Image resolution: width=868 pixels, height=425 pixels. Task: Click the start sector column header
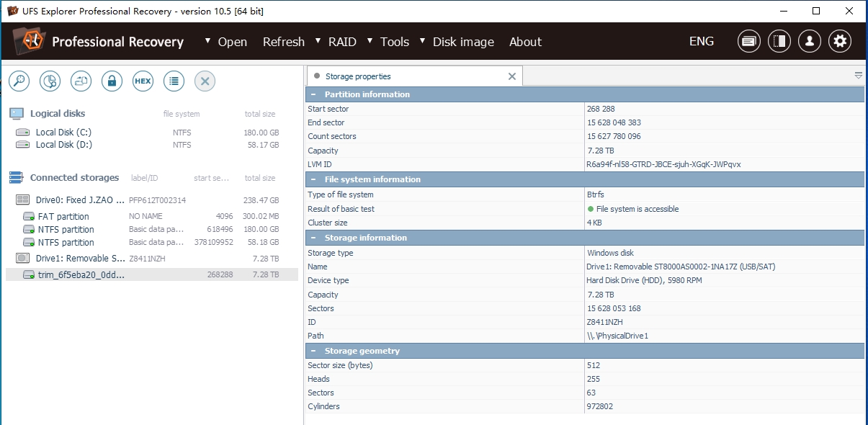click(x=211, y=178)
